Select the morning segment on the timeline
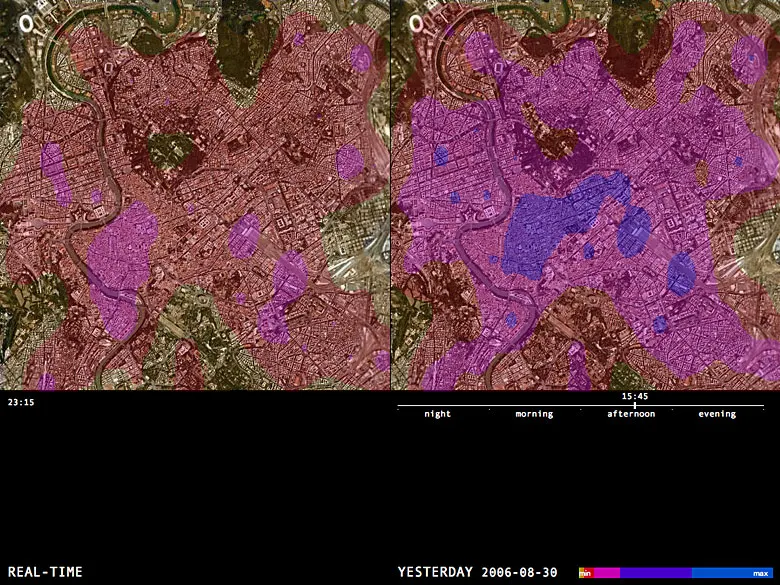This screenshot has height=585, width=780. [534, 414]
